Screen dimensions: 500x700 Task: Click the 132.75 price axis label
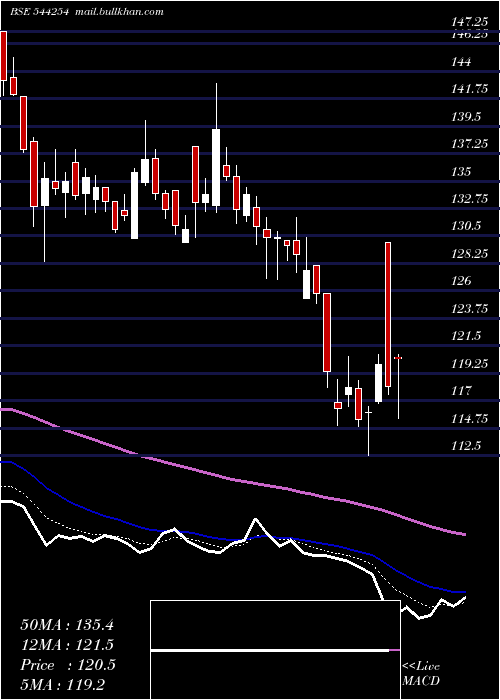tap(469, 199)
